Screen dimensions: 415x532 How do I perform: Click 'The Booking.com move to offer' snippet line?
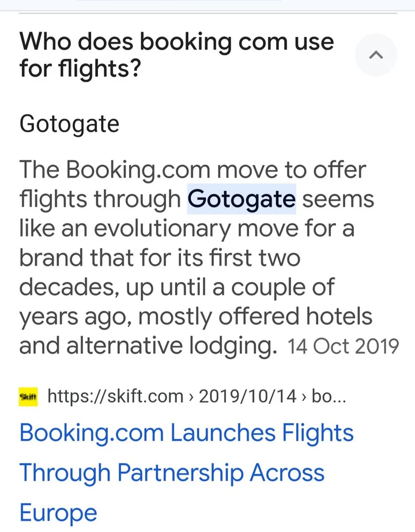tap(193, 170)
